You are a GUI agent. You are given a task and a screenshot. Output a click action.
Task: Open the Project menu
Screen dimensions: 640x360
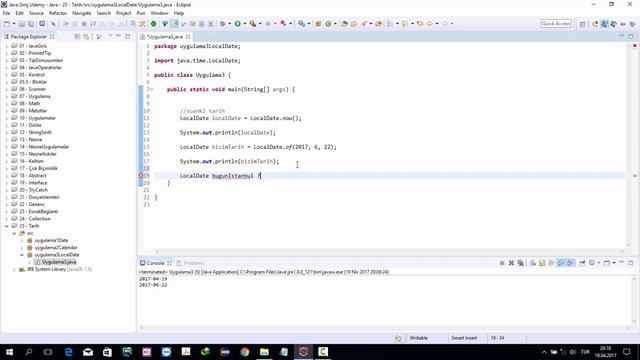[123, 13]
